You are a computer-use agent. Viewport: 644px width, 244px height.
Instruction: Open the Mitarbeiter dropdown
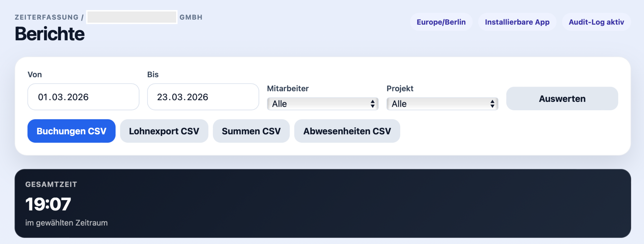(322, 104)
